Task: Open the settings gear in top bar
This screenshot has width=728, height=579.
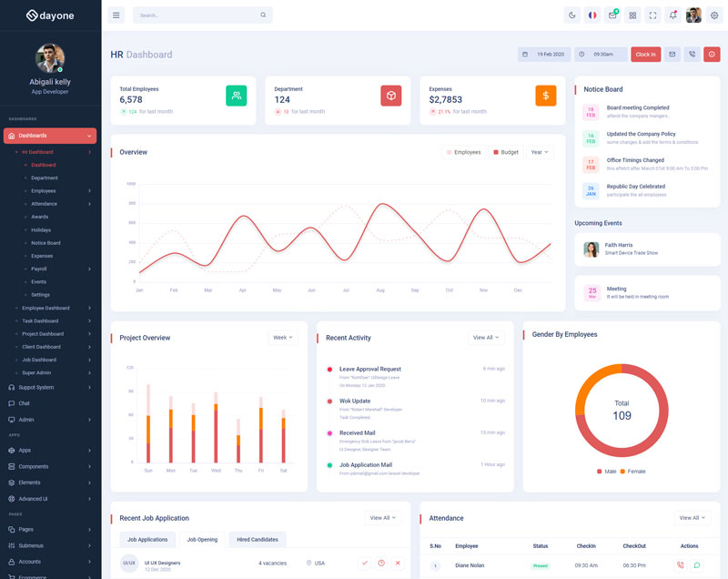Action: 713,15
